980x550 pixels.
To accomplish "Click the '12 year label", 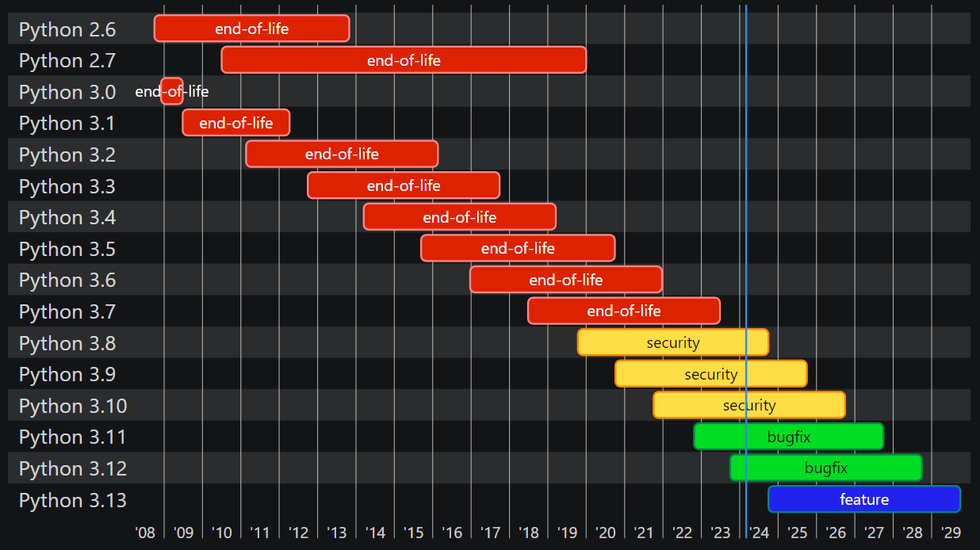I will (298, 532).
